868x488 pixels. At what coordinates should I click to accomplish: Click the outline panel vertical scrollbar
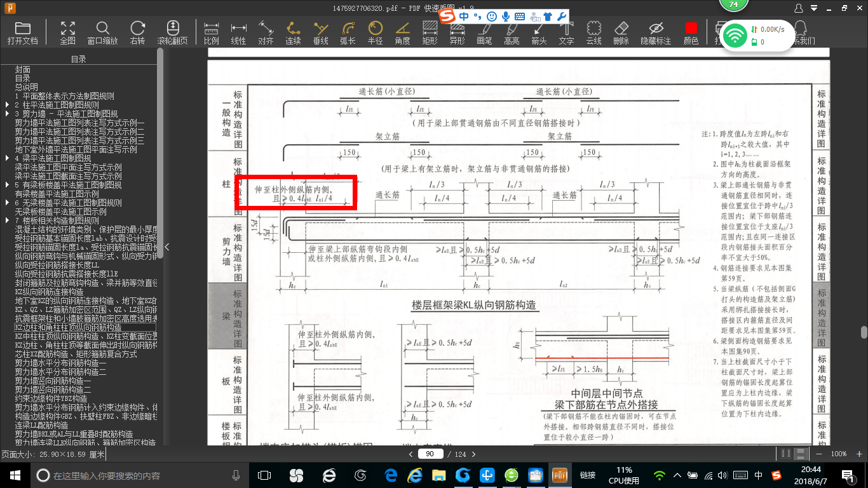tap(160, 152)
